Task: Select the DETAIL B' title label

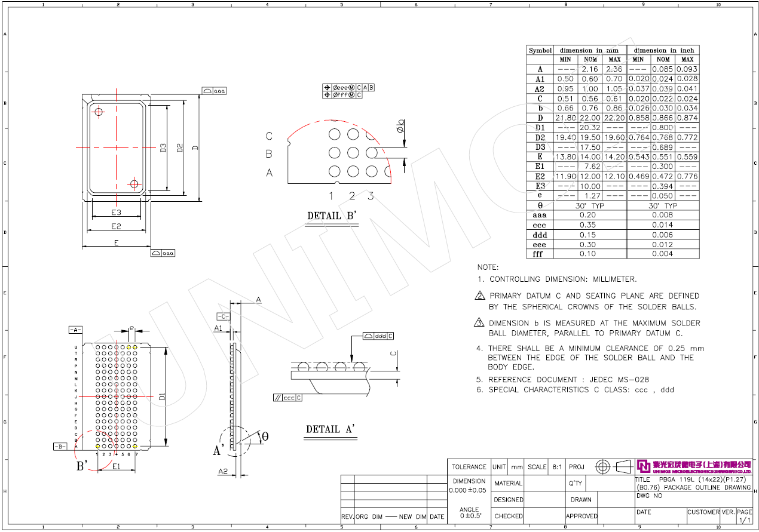Action: [x=332, y=216]
